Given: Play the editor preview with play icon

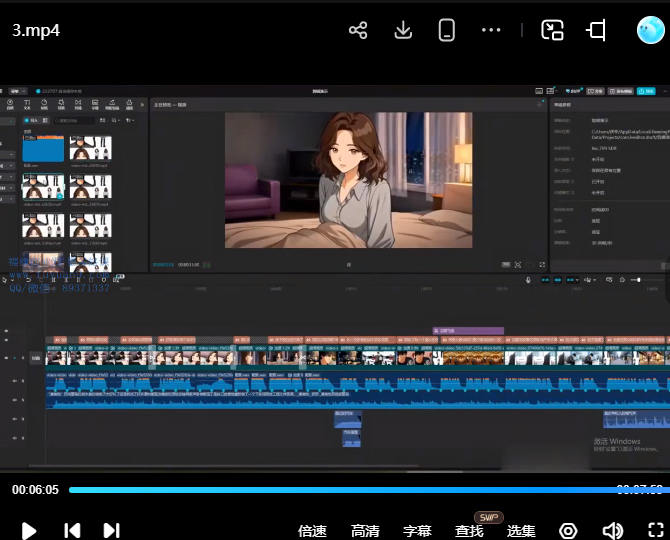Looking at the screenshot, I should pos(349,265).
